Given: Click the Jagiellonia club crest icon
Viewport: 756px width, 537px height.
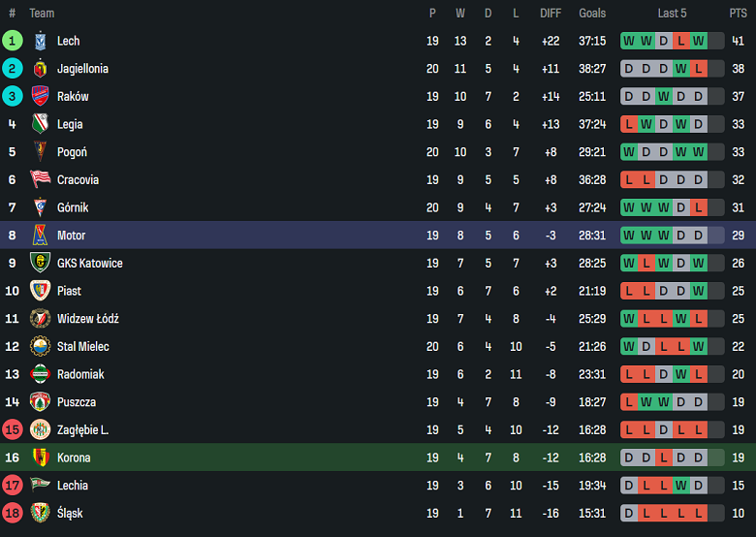Looking at the screenshot, I should point(40,69).
